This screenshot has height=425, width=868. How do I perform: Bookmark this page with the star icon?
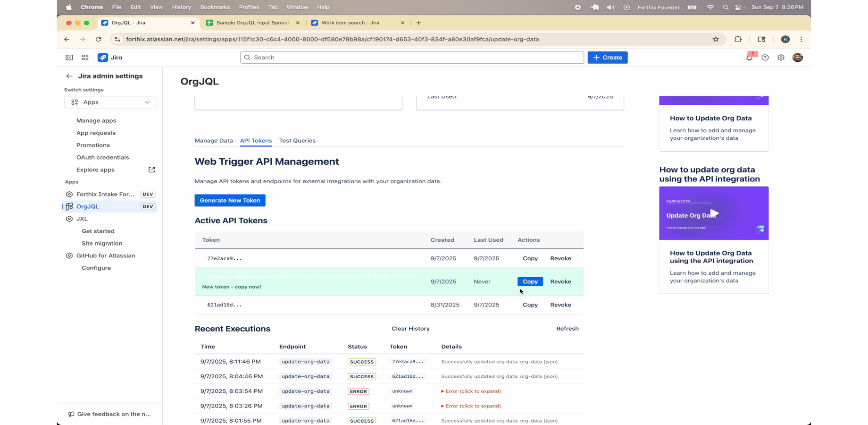tap(716, 39)
